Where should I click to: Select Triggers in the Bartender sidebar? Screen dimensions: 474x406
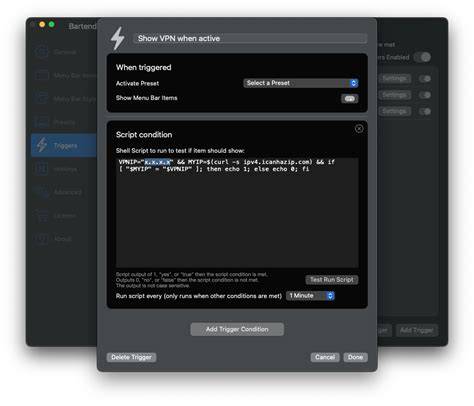pyautogui.click(x=64, y=146)
